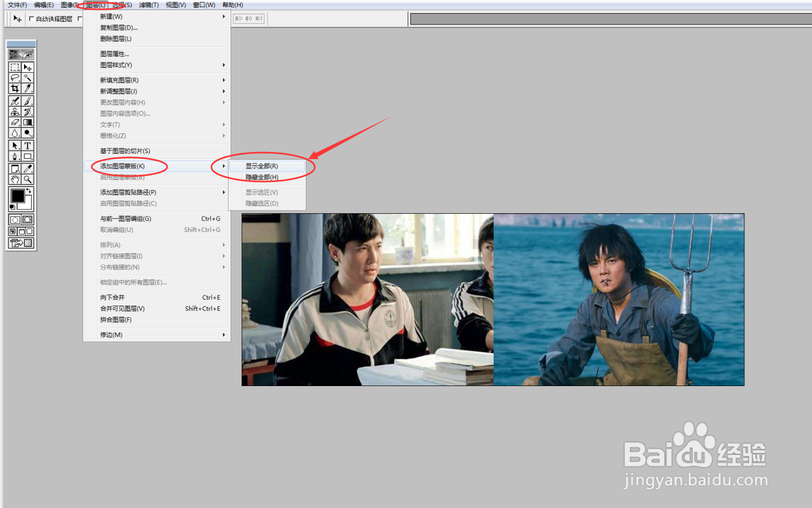812x508 pixels.
Task: Switch to Standard Screen mode
Action: (x=13, y=231)
